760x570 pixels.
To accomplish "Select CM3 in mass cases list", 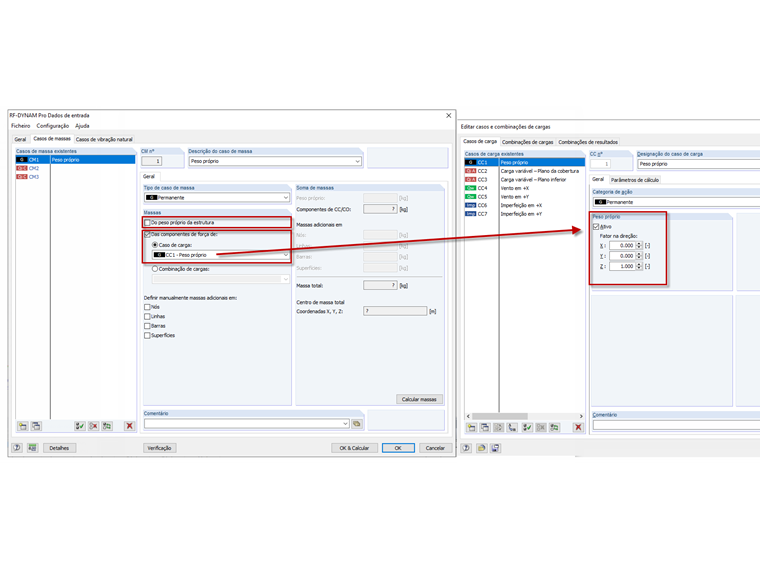I will 75,177.
